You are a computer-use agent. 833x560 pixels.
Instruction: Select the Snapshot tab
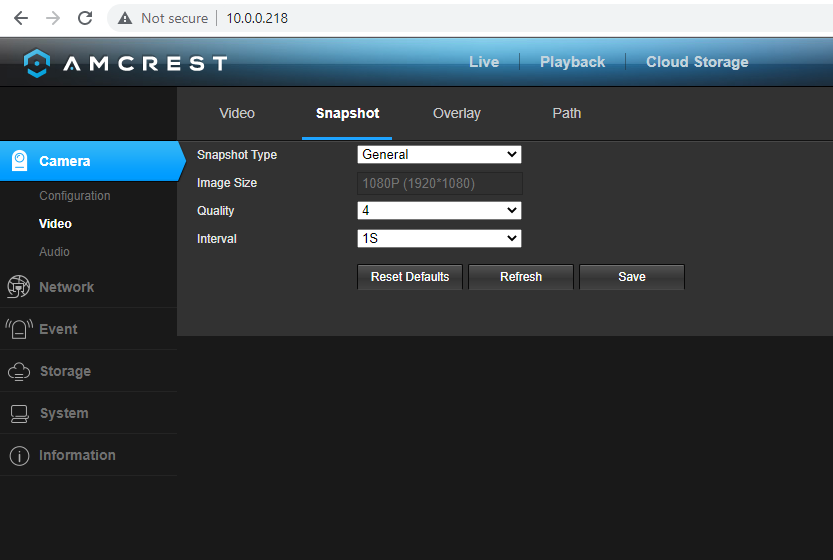coord(347,114)
